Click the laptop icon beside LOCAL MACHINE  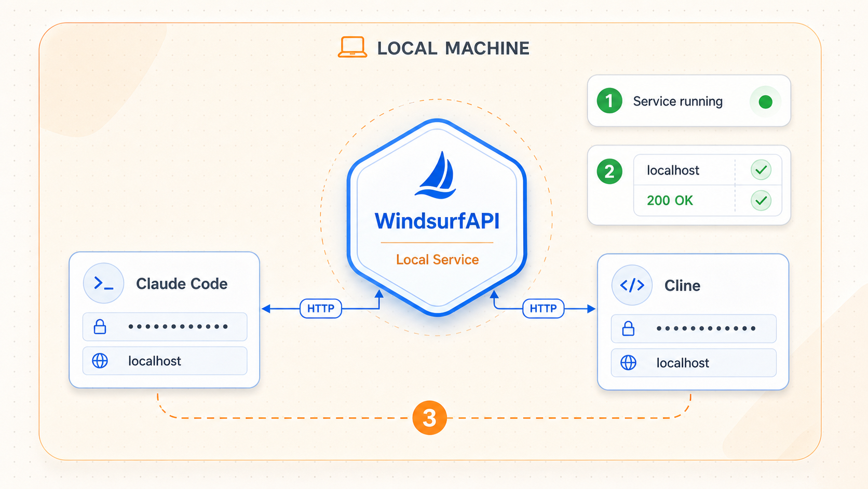352,47
